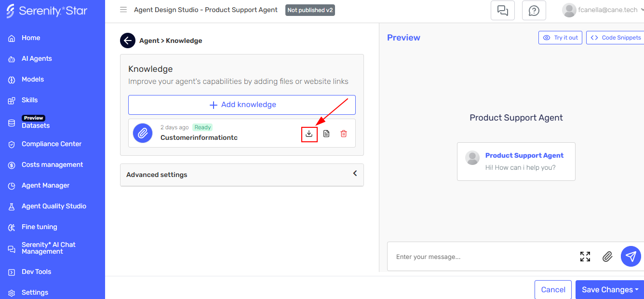Delete the Customerinformationtc knowledge file
This screenshot has width=644, height=299.
[x=343, y=134]
